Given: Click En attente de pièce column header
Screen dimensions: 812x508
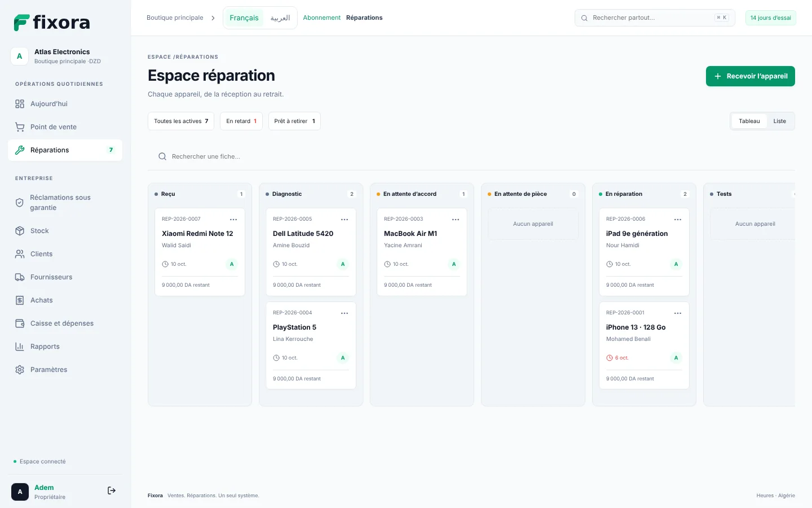Looking at the screenshot, I should 533,194.
